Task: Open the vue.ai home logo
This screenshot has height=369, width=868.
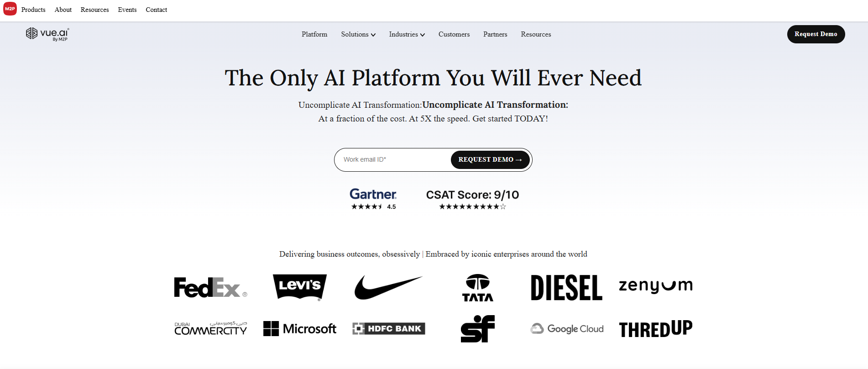Action: [47, 34]
